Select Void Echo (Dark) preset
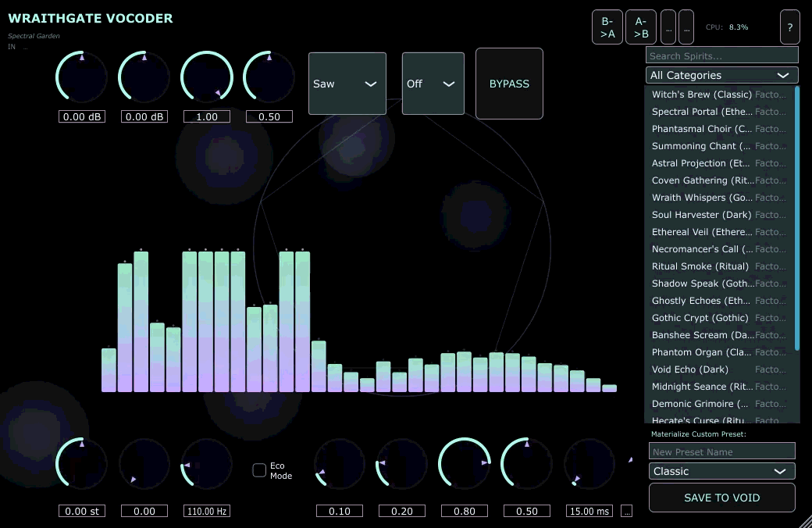812x528 pixels. pyautogui.click(x=720, y=369)
